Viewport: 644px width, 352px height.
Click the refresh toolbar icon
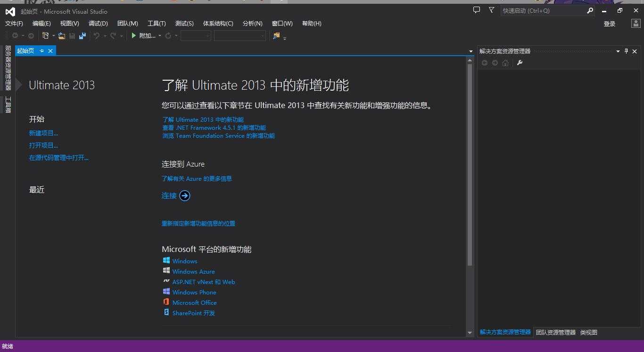[168, 35]
